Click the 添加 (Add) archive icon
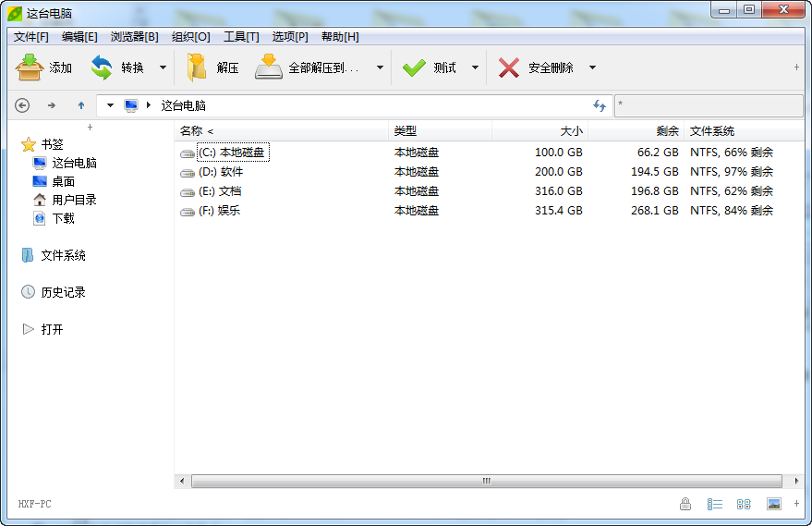Screen dimensions: 812x526 point(30,67)
